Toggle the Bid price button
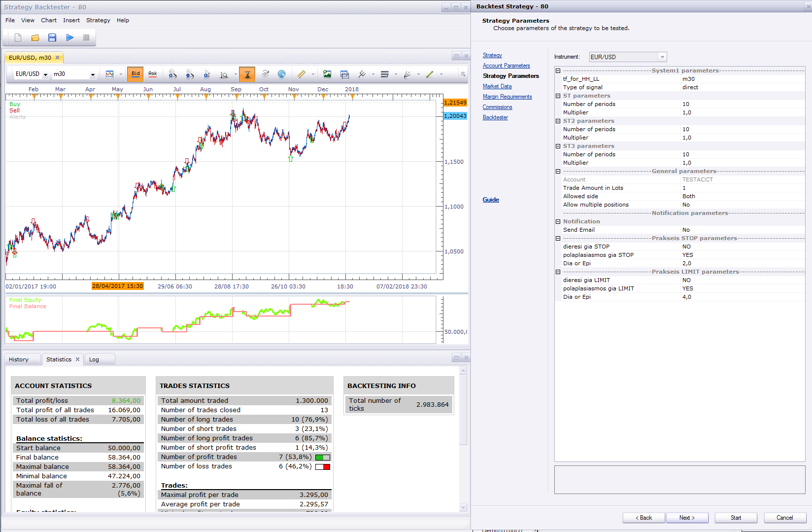 tap(135, 74)
